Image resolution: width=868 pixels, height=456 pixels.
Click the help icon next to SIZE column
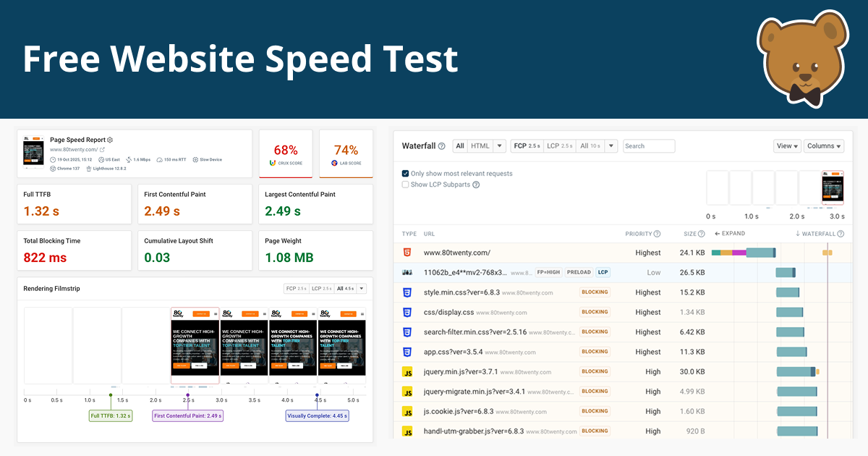[x=702, y=234]
